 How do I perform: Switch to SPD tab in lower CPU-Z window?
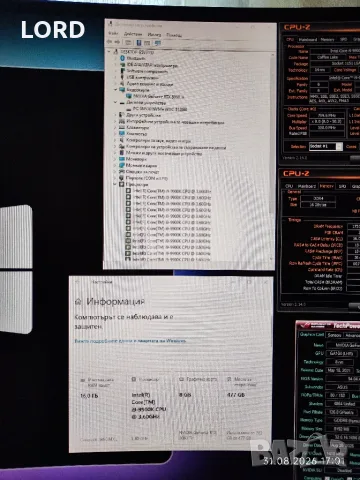[342, 186]
